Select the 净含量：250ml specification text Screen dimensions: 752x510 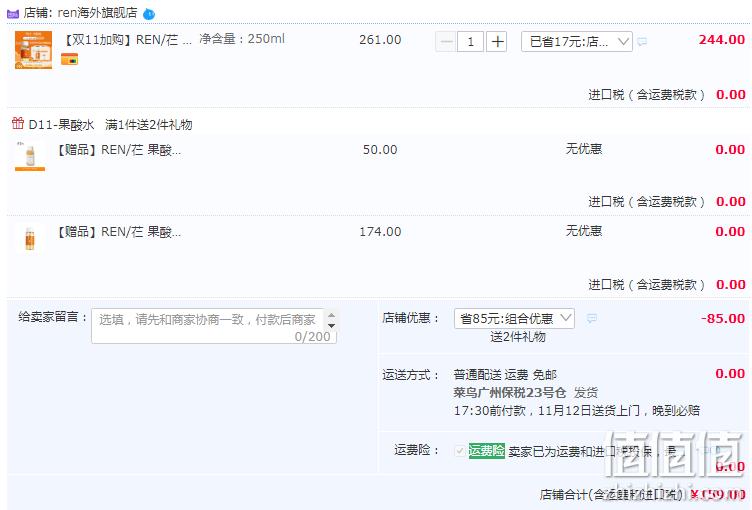coord(242,39)
